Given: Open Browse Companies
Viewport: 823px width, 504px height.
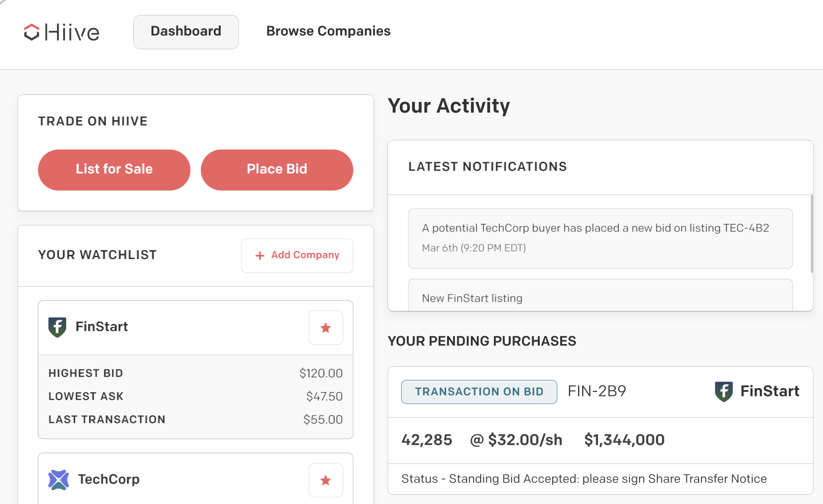Looking at the screenshot, I should [x=328, y=31].
